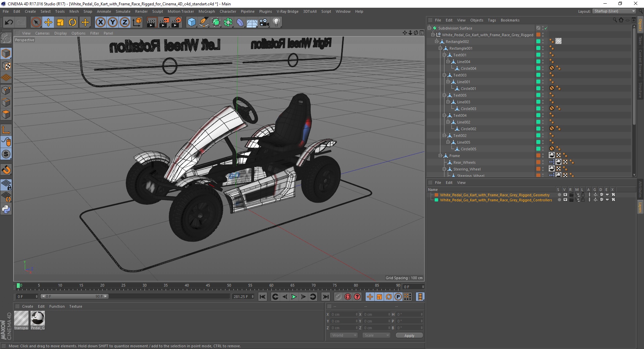Open the Layout Startup dropdown
The width and height of the screenshot is (644, 349).
click(614, 11)
